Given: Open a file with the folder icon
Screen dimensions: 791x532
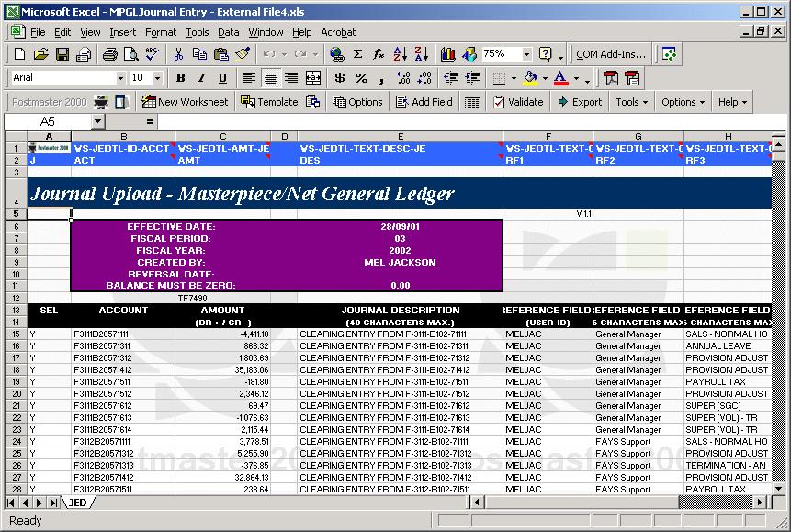Looking at the screenshot, I should pyautogui.click(x=40, y=54).
